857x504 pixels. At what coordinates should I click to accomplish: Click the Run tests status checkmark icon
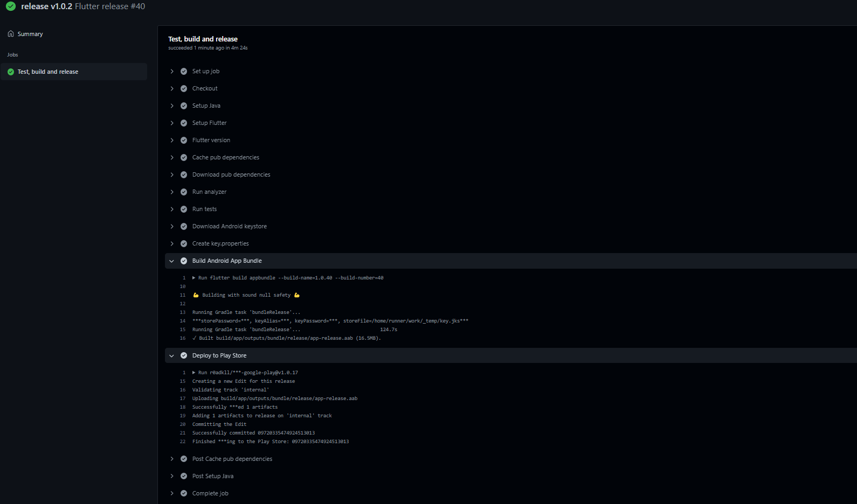184,209
